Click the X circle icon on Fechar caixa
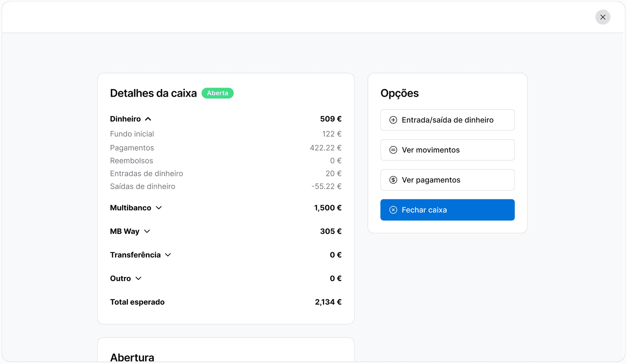627x364 pixels. (393, 210)
